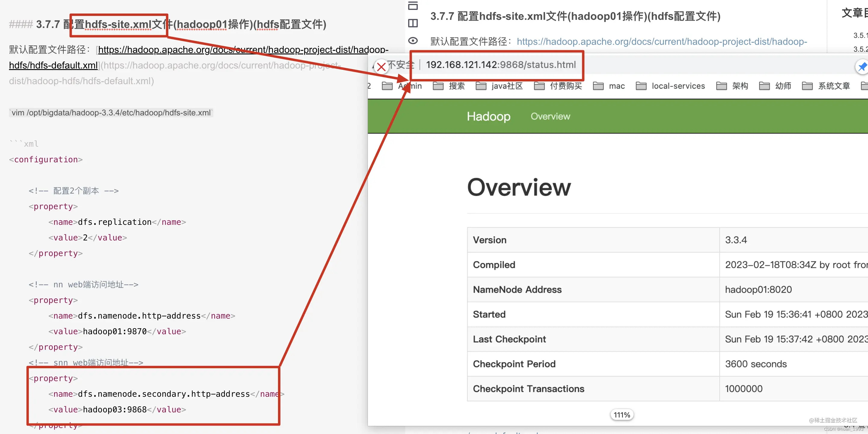Screen dimensions: 868x434
Task: Click the hadoop01:8020 value cell
Action: tap(759, 289)
